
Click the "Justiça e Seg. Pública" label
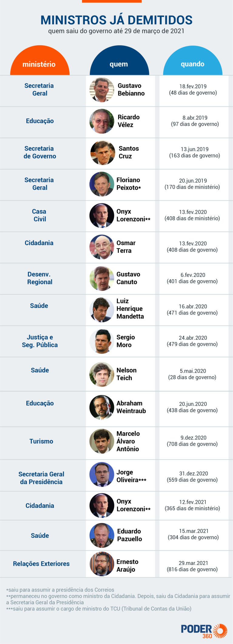coord(40,341)
